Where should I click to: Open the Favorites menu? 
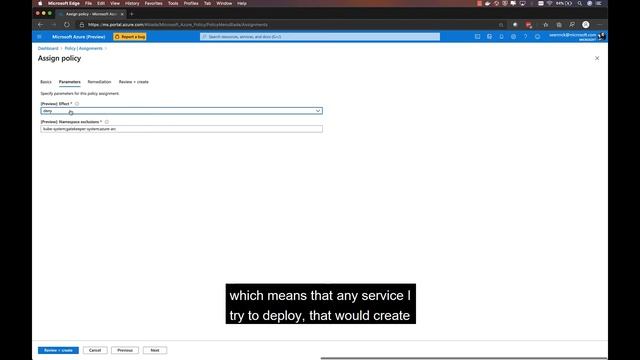[x=153, y=3]
